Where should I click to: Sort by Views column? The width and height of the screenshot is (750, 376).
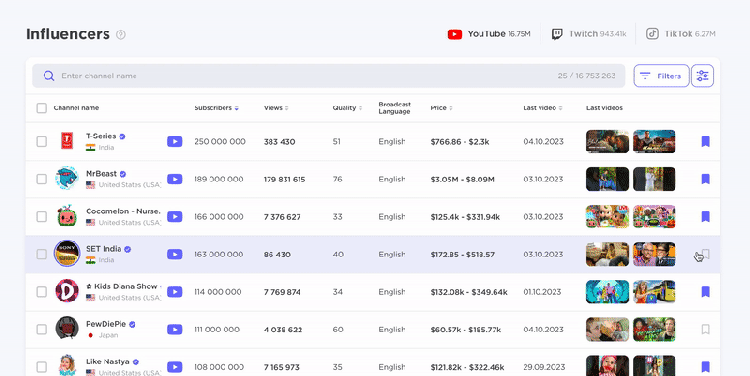pos(276,108)
